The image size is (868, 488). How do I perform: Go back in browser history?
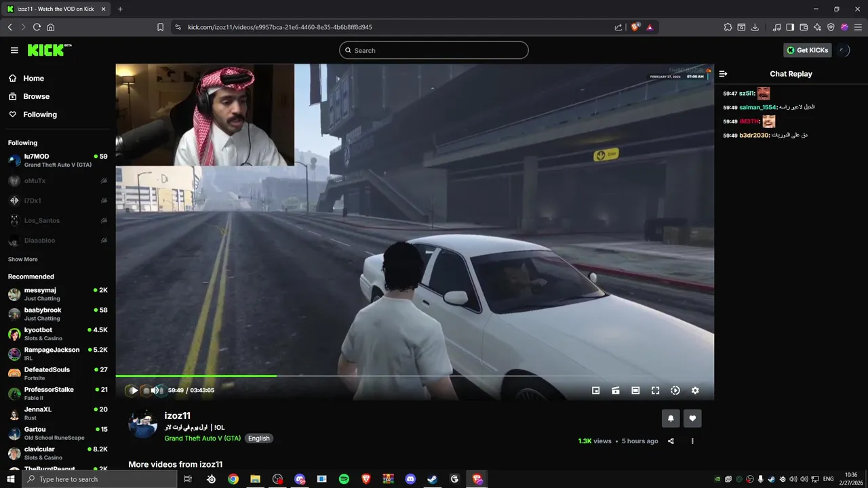tap(9, 27)
